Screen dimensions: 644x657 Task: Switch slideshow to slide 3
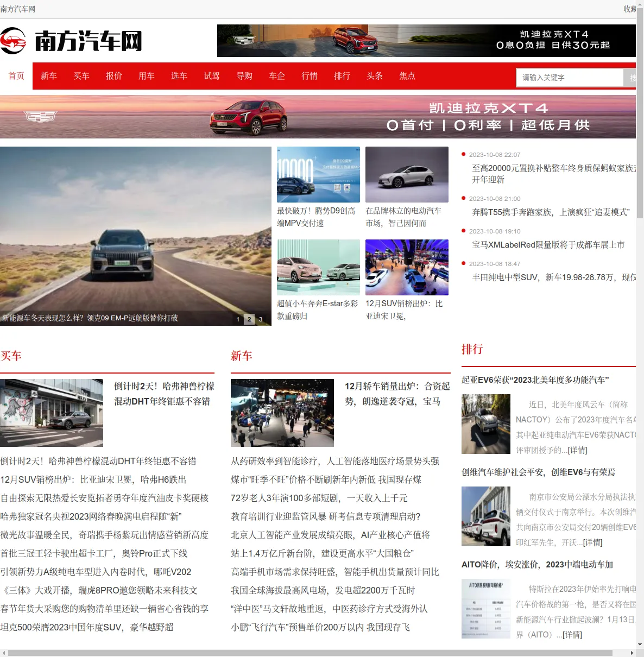261,319
